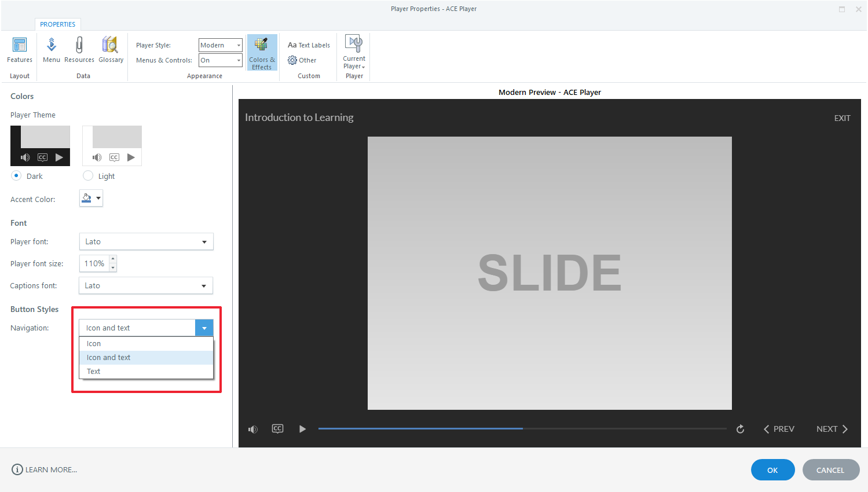Open the Text Labels settings
Viewport: 868px width, 492px height.
click(x=308, y=45)
